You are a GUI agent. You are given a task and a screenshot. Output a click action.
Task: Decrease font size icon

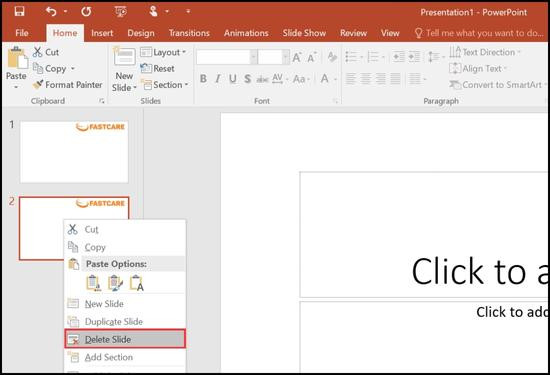tap(311, 57)
